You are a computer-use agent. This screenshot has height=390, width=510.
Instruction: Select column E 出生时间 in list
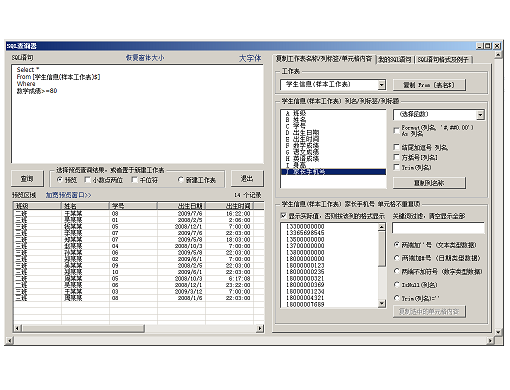333,139
